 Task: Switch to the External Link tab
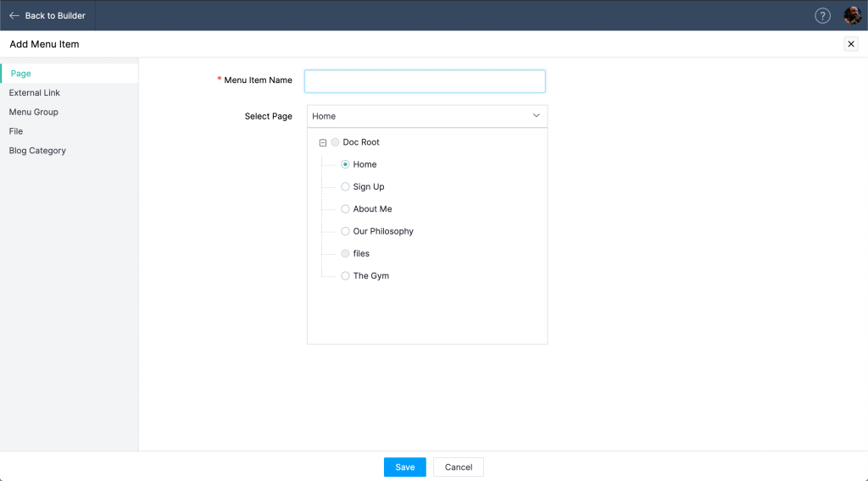(x=35, y=92)
